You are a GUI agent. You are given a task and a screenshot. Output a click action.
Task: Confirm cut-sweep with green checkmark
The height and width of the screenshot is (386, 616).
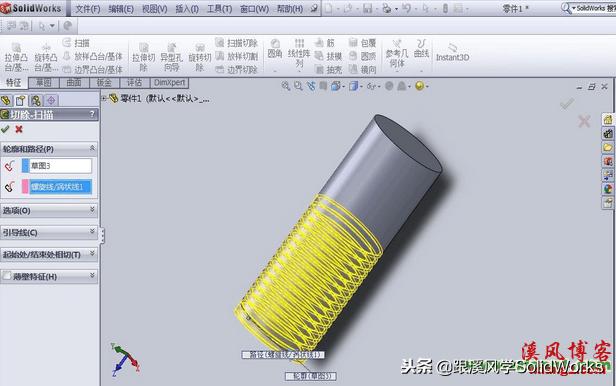(5, 129)
